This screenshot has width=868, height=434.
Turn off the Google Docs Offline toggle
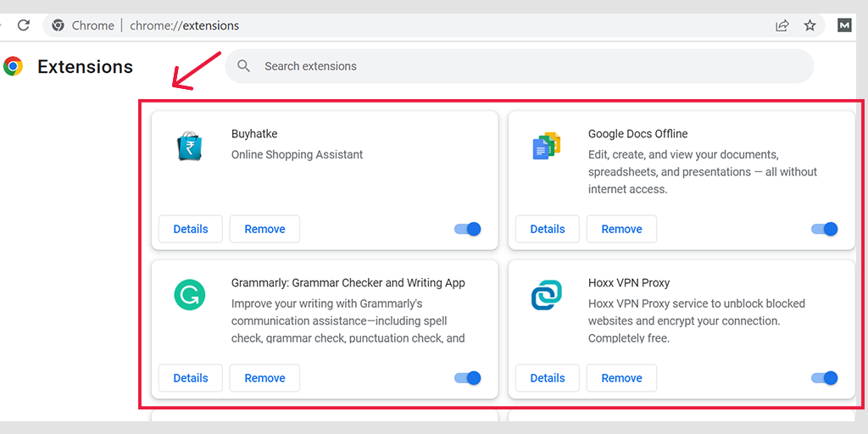tap(825, 229)
